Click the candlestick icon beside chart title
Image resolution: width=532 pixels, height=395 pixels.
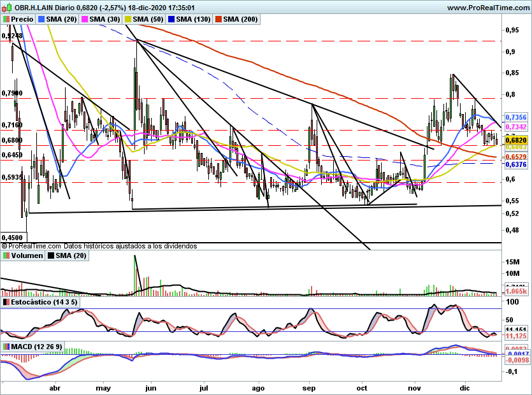coord(6,8)
